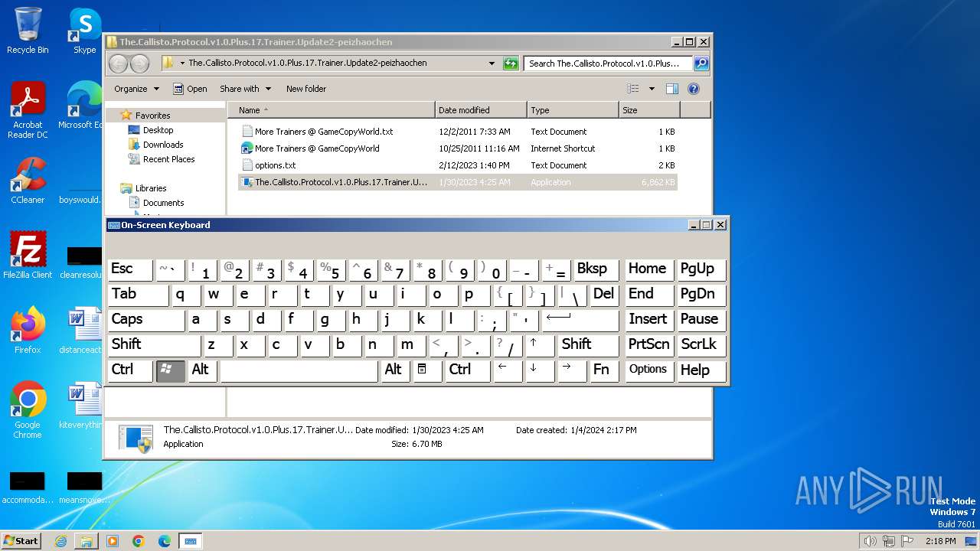Screen dimensions: 980x551
Task: Click the up arrow key on keyboard
Action: 541,345
